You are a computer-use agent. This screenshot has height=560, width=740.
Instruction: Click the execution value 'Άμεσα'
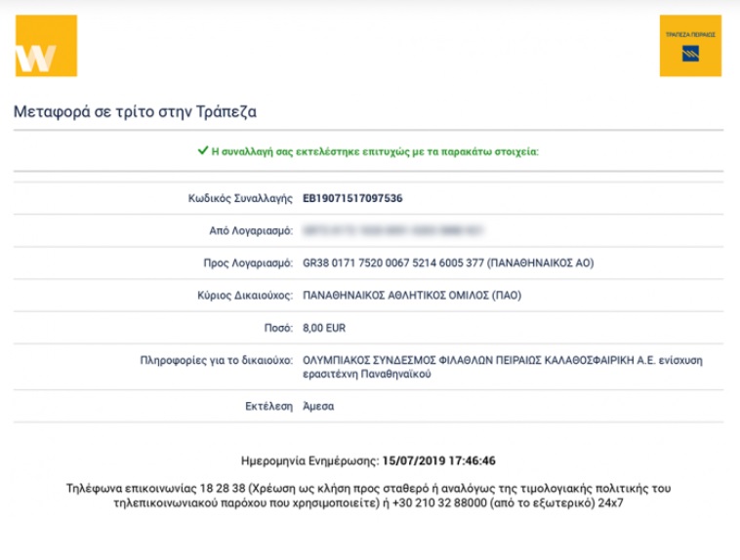[x=318, y=406]
